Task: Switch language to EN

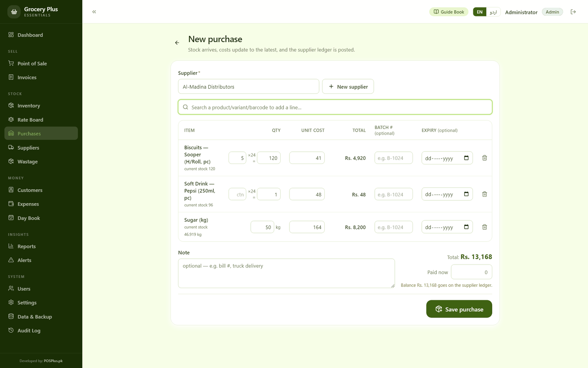Action: click(x=480, y=12)
